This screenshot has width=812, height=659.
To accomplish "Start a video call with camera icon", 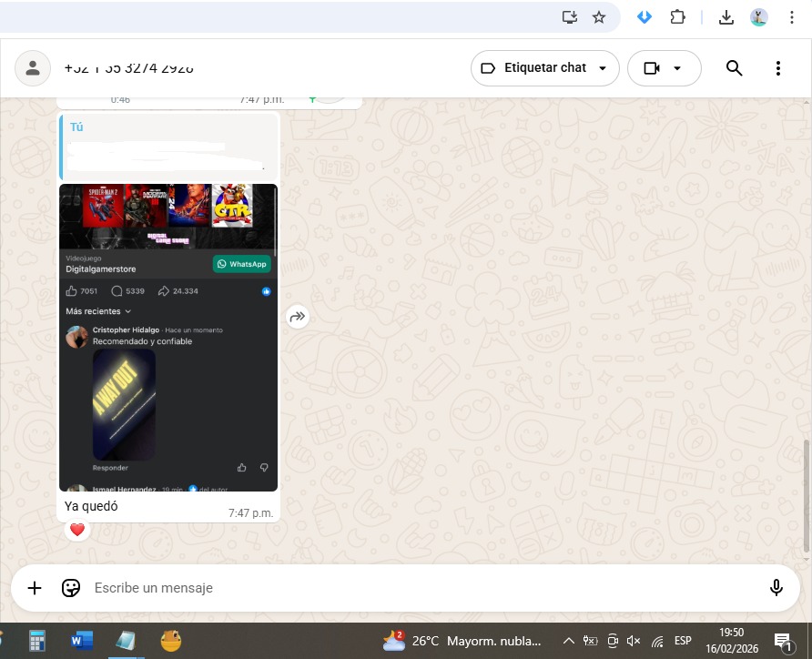I will pyautogui.click(x=652, y=68).
